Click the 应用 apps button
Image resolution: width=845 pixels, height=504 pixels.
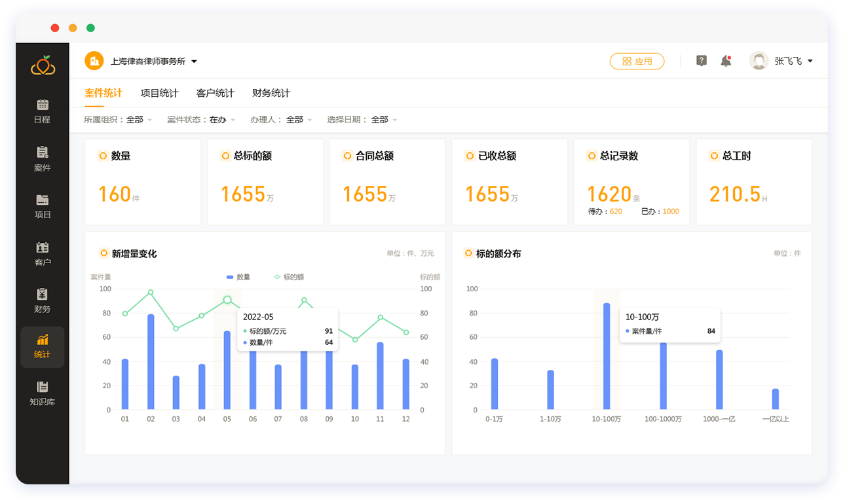(637, 61)
